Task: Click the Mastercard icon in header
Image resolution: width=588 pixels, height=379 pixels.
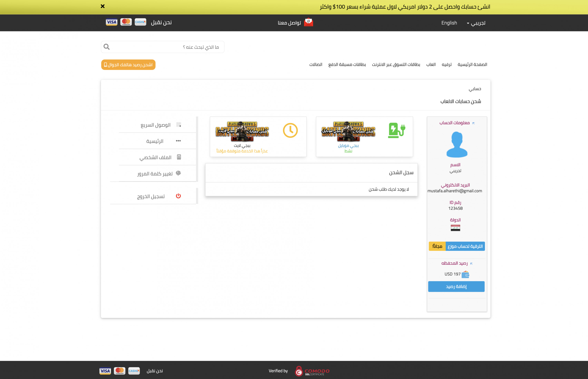Action: pyautogui.click(x=126, y=22)
